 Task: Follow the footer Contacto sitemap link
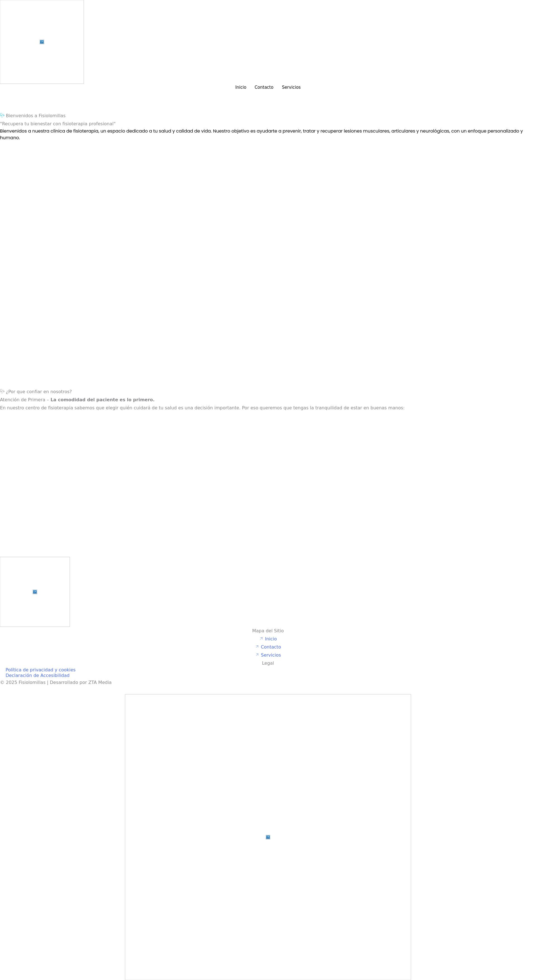click(271, 647)
